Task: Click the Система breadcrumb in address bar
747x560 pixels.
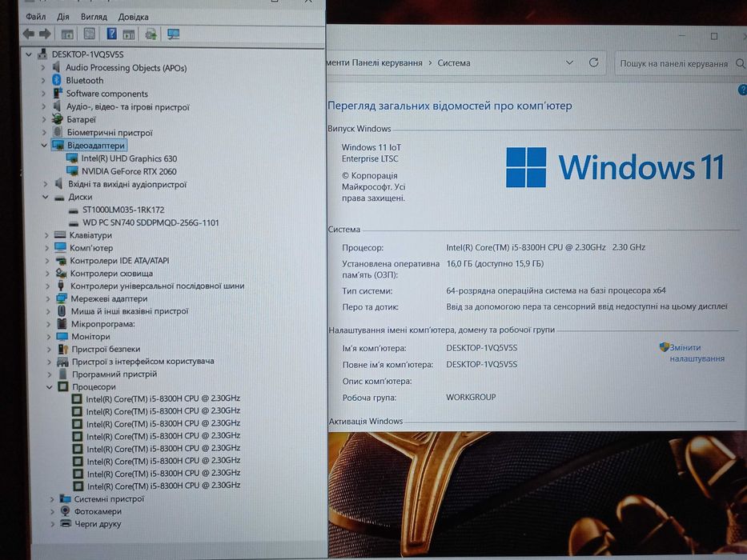Action: click(453, 63)
